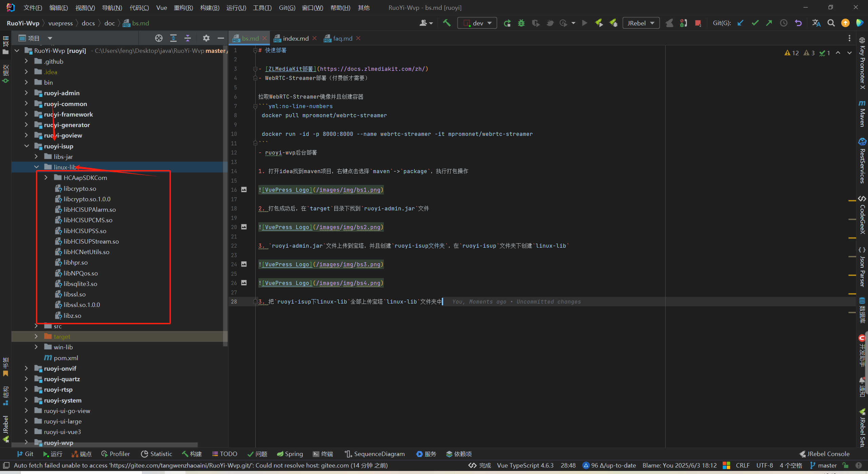Click Expand All icon in project panel
The width and height of the screenshot is (868, 474).
(173, 38)
